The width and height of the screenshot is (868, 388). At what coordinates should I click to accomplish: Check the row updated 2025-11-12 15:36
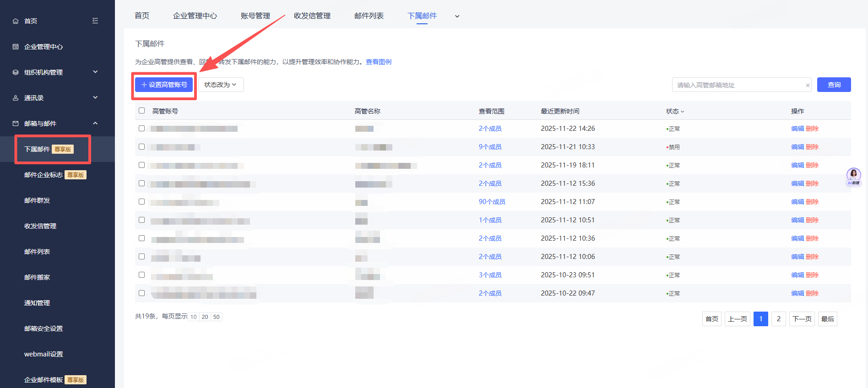pos(141,183)
